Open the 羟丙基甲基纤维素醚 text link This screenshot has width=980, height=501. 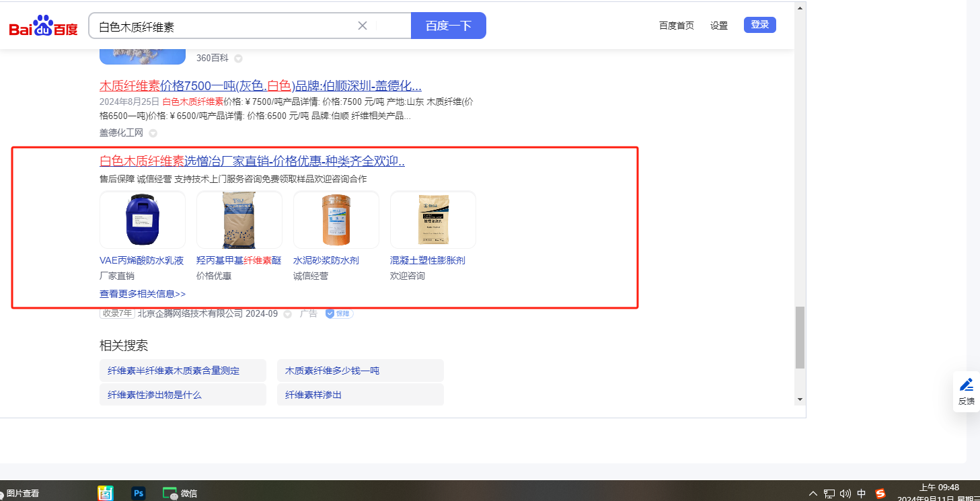[x=239, y=260]
